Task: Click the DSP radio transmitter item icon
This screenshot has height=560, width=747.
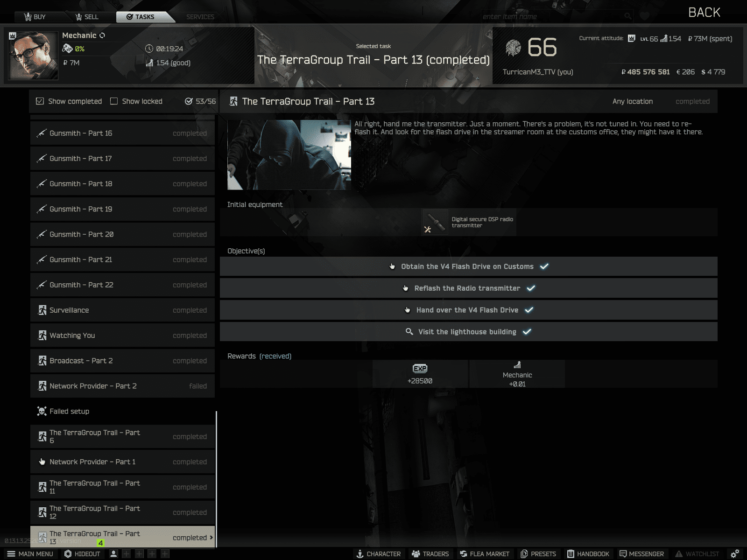Action: tap(435, 222)
